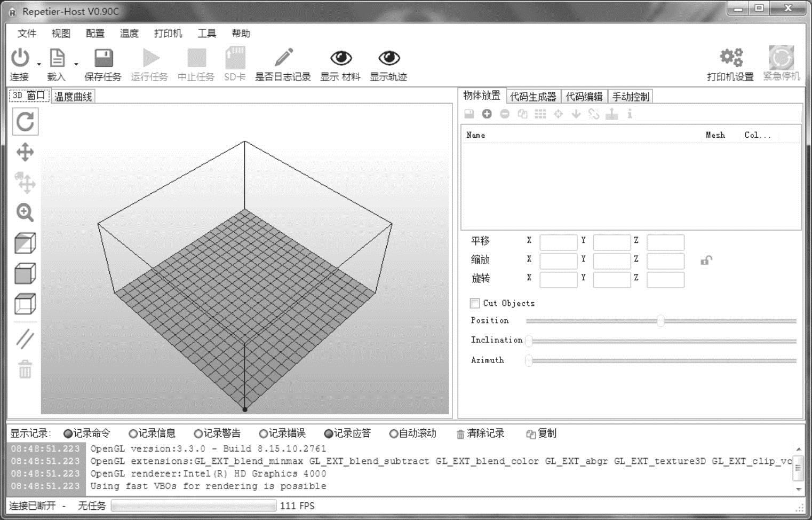Select the 物体放置 tab
Image resolution: width=812 pixels, height=520 pixels.
pos(482,95)
